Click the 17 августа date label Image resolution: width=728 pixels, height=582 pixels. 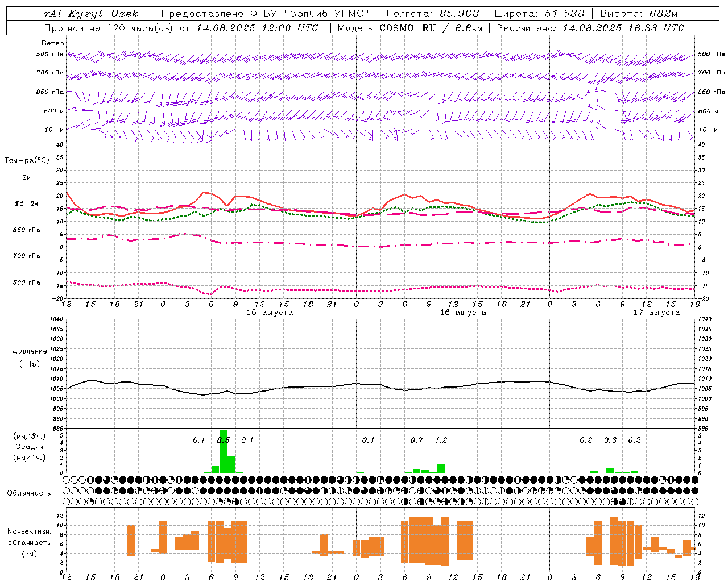click(656, 313)
